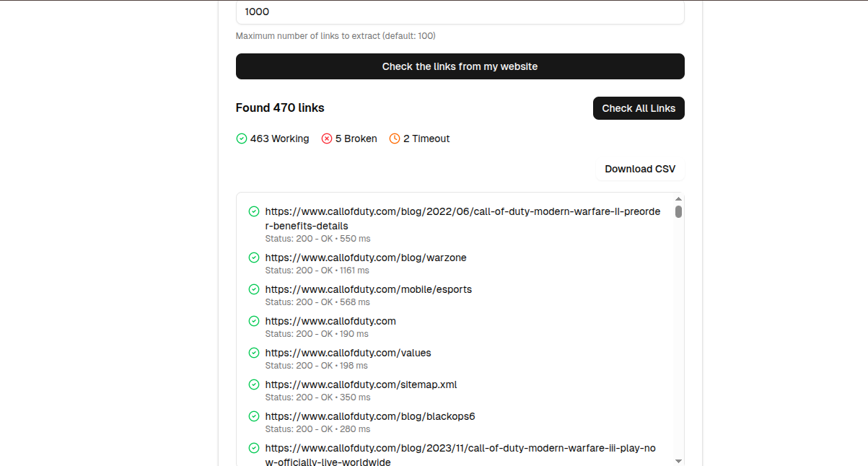Click the clock icon next to 2 Timeout
This screenshot has width=868, height=466.
pos(394,138)
